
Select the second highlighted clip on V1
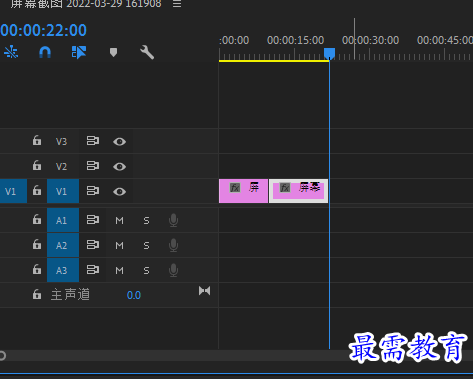tap(299, 191)
